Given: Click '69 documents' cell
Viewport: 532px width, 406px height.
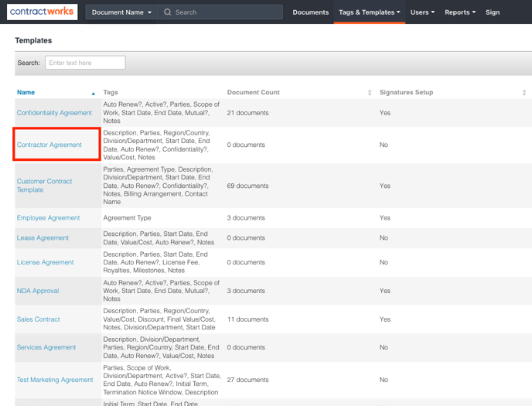Looking at the screenshot, I should [247, 186].
